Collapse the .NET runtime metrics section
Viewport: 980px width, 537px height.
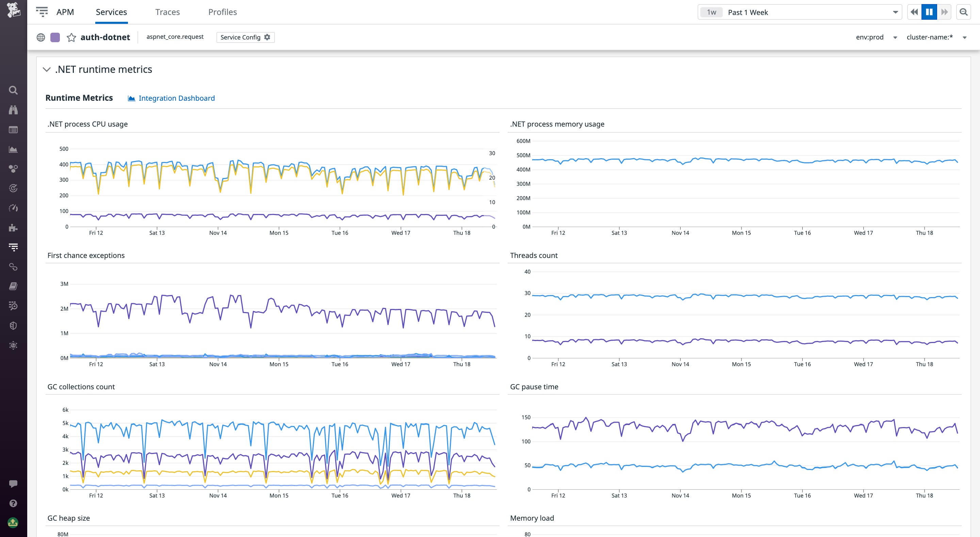tap(46, 69)
